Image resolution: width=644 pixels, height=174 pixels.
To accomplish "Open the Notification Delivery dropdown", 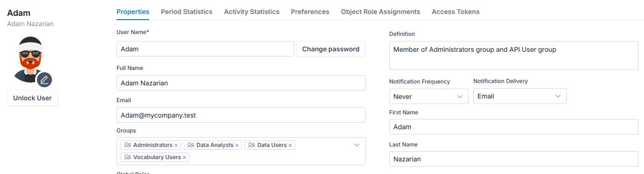I will [520, 96].
